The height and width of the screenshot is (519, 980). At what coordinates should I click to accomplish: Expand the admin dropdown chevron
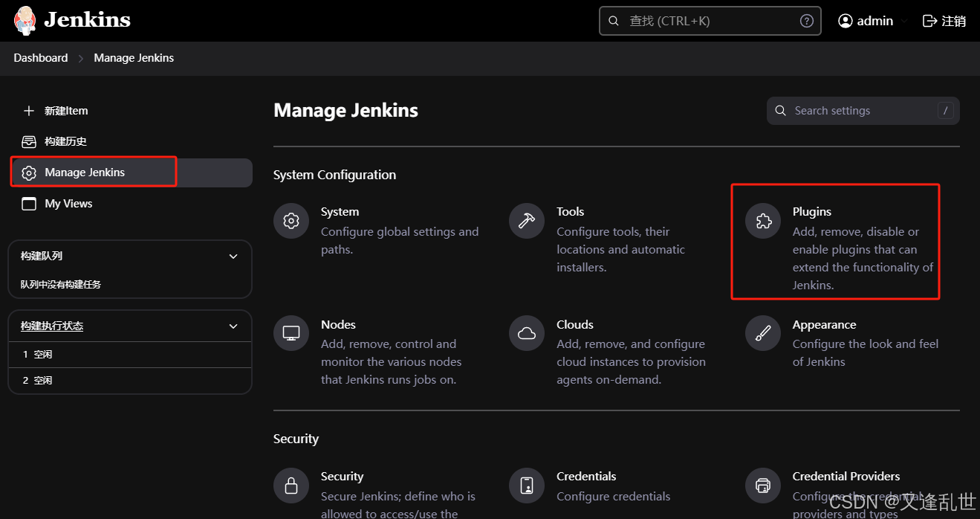coord(903,22)
